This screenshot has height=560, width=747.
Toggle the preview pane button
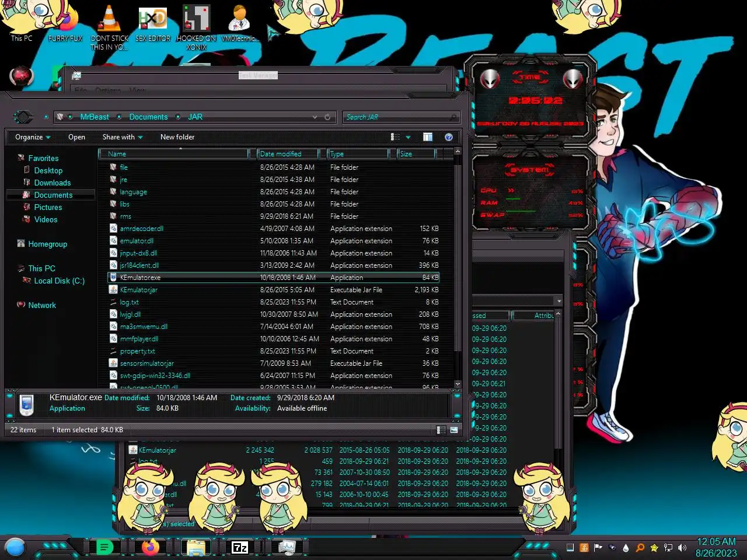[428, 137]
